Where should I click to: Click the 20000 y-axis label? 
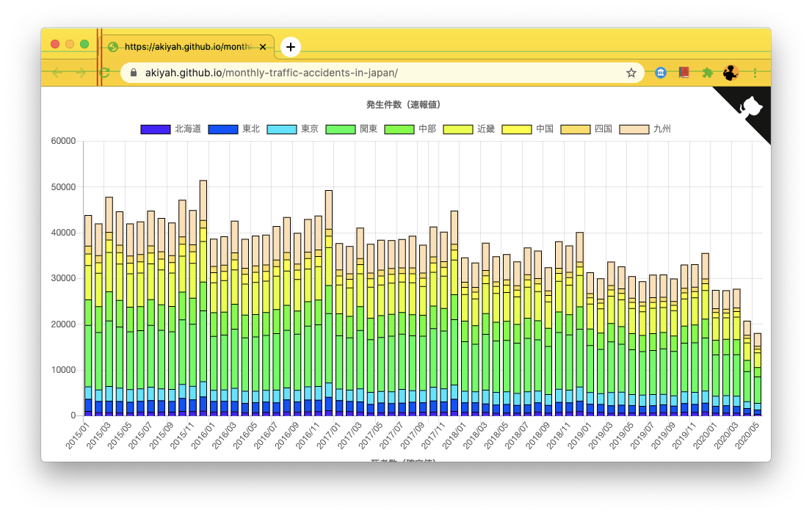pos(63,324)
